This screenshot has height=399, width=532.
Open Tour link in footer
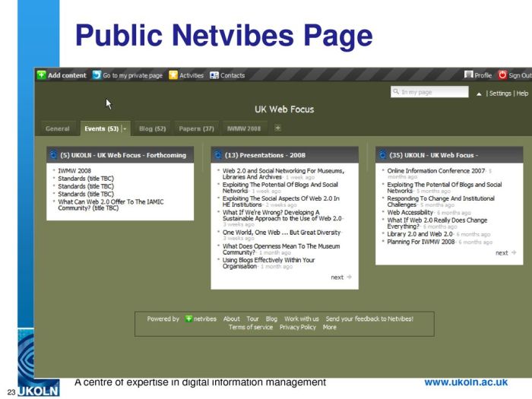tap(252, 318)
